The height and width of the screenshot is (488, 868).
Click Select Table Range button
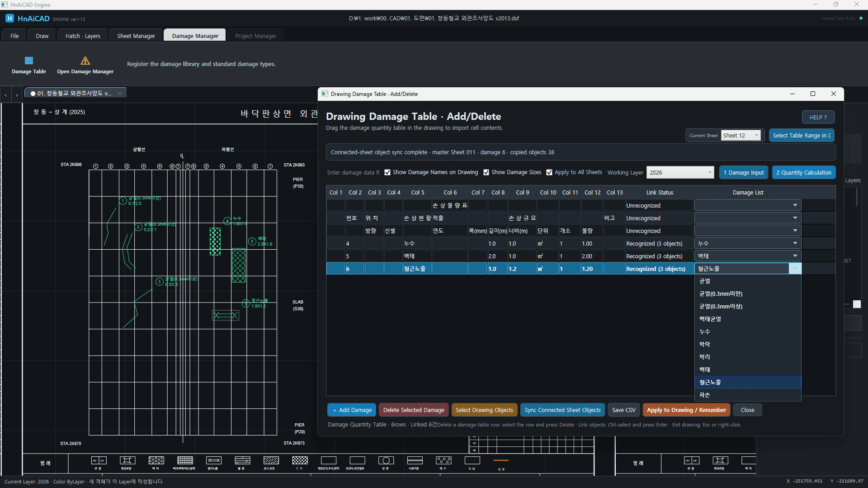[x=802, y=135]
